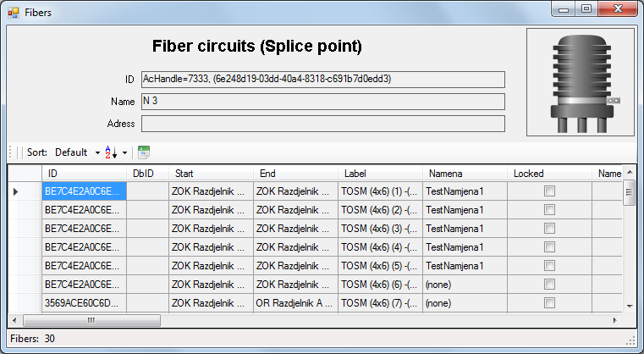
Task: Select the current row indicator arrow
Action: 15,191
